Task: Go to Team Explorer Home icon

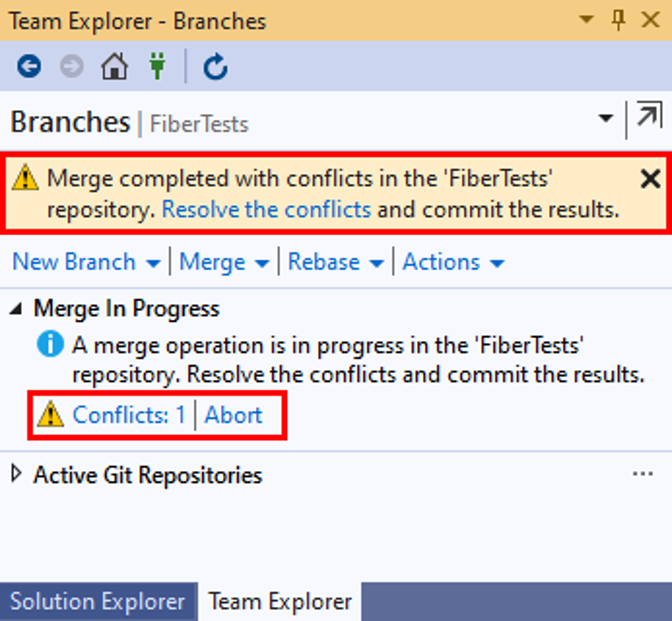Action: [115, 67]
